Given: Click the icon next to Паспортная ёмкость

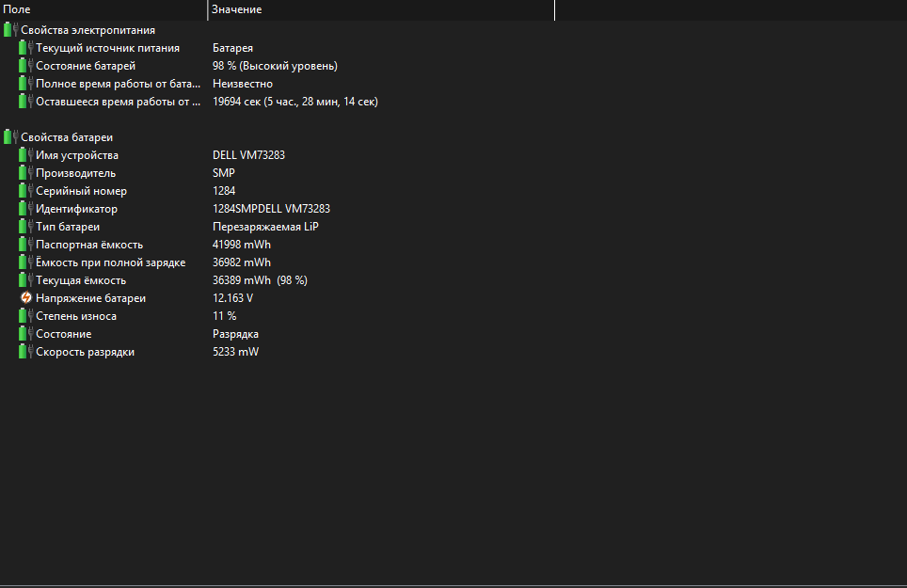Looking at the screenshot, I should 25,245.
